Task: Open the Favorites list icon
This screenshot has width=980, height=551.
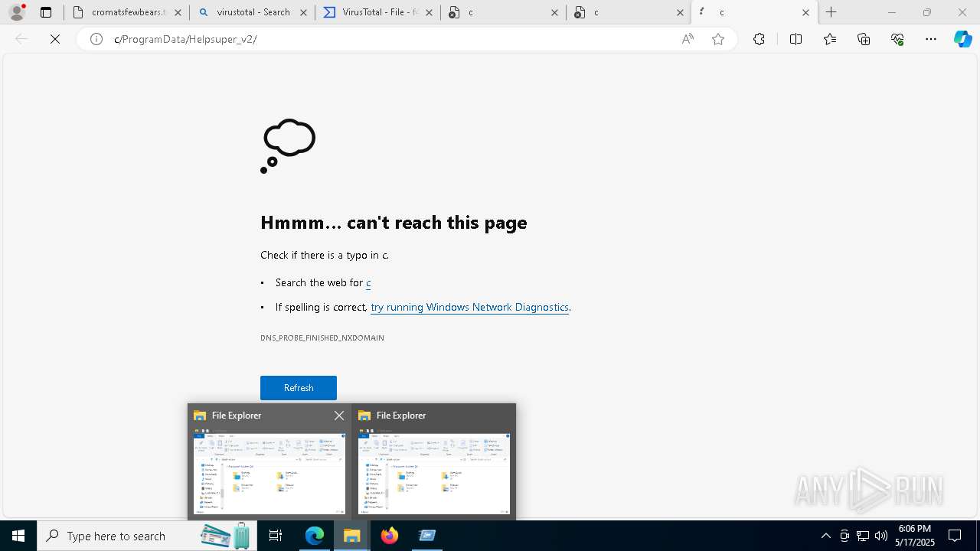Action: tap(830, 39)
